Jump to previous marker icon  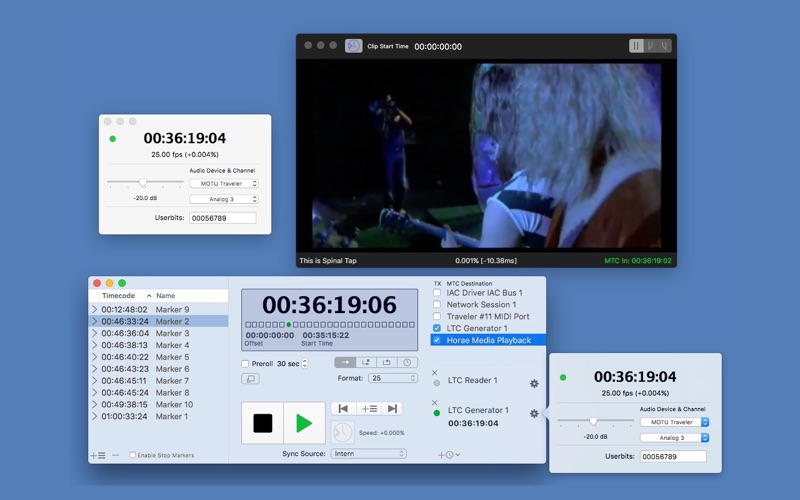click(343, 409)
